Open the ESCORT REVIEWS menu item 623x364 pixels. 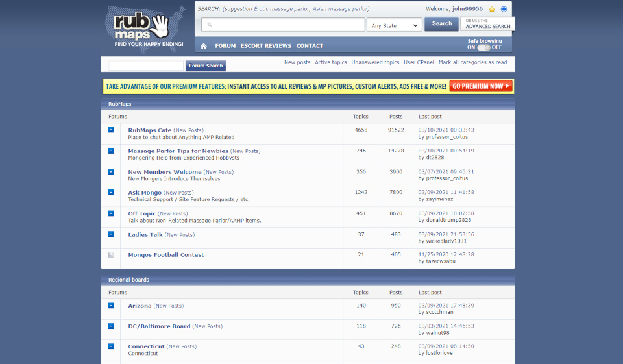tap(266, 46)
